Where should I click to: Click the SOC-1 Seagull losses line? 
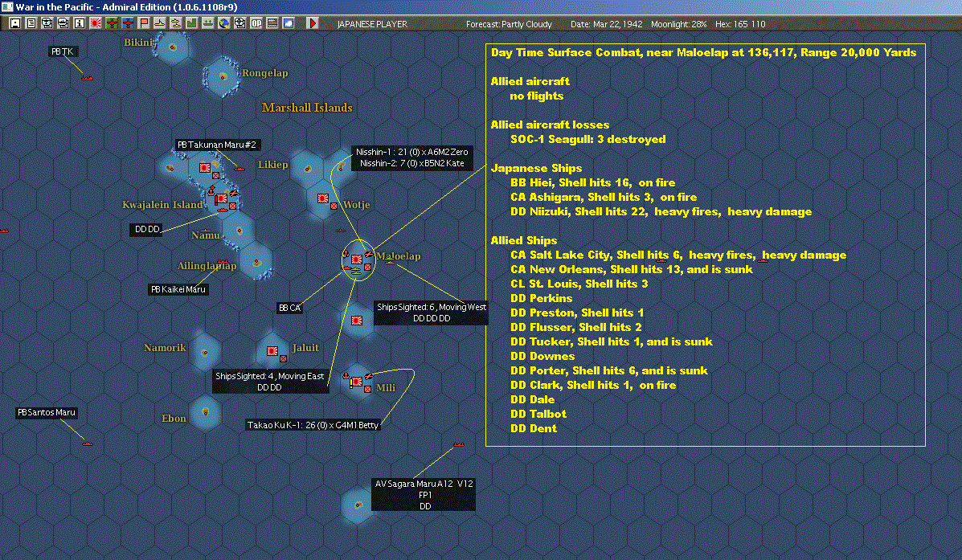(x=587, y=139)
